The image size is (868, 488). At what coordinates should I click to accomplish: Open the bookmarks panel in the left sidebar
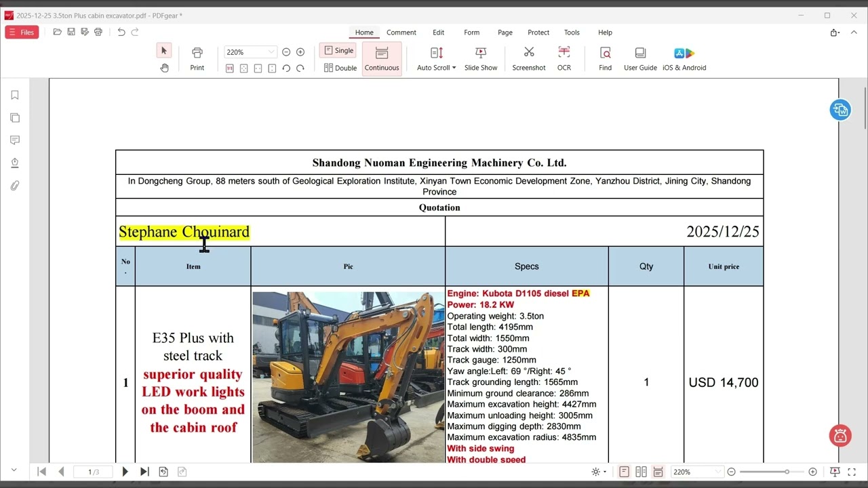tap(15, 96)
